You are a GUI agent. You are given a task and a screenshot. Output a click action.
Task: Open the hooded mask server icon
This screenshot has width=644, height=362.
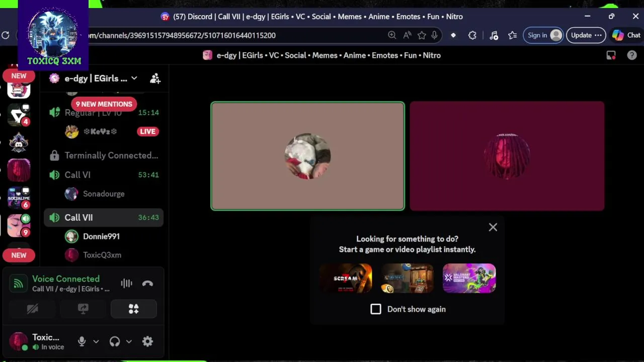tap(19, 143)
